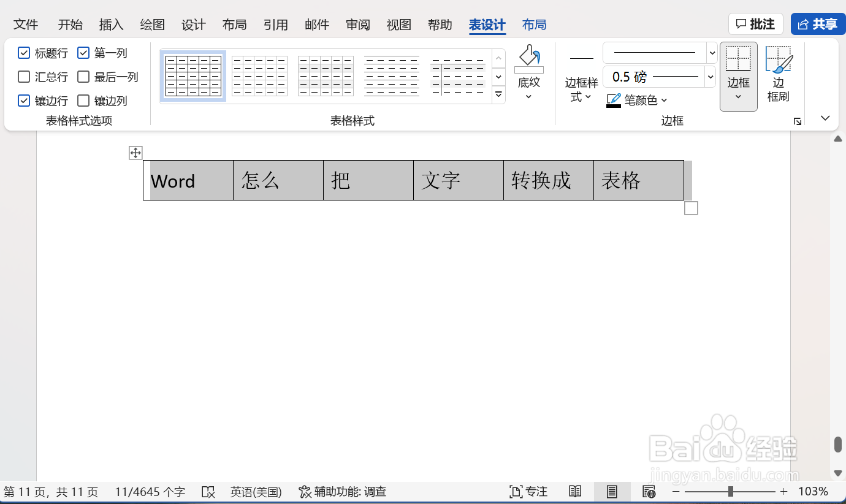Click the table cell containing 怎么
Screen dimensions: 846x504
278,180
